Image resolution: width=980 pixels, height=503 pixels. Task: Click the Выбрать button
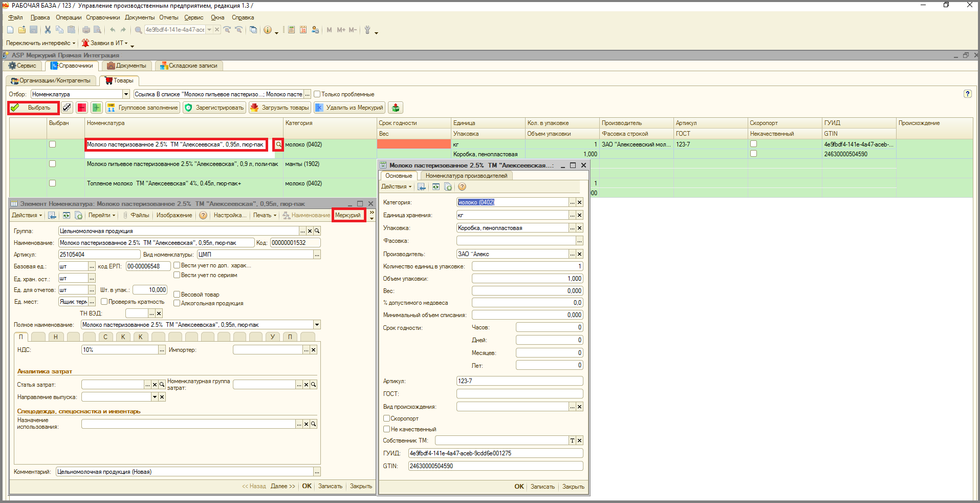33,108
